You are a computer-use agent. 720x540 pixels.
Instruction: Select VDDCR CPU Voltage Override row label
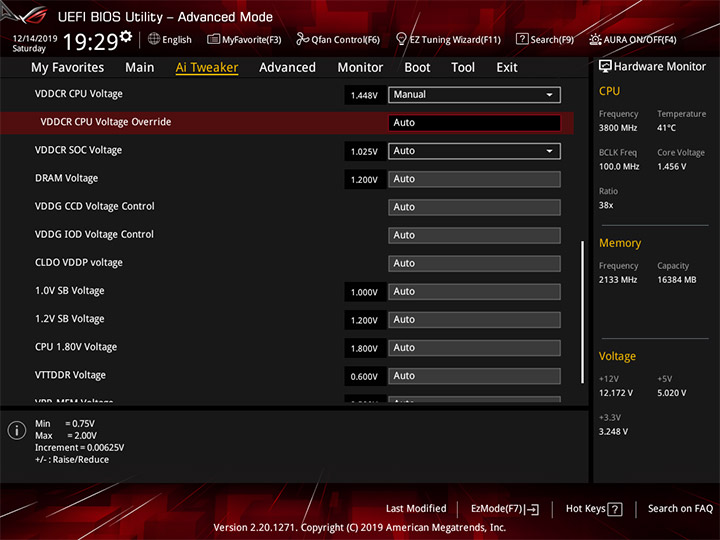click(x=106, y=122)
